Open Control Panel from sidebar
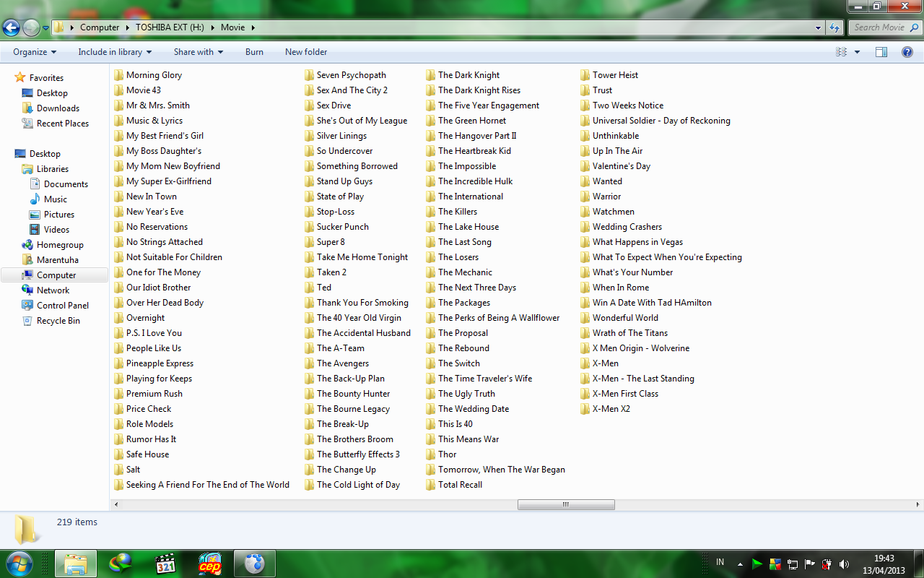924x578 pixels. tap(63, 306)
